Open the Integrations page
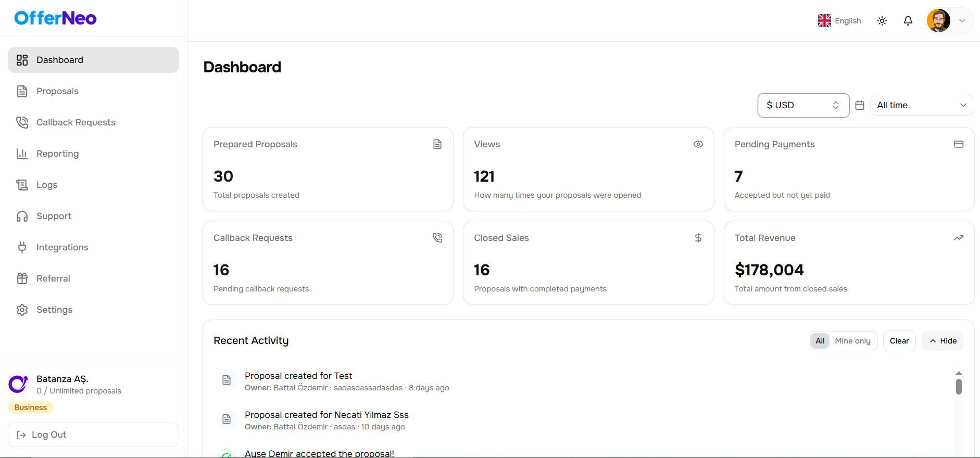The width and height of the screenshot is (980, 458). point(93,247)
